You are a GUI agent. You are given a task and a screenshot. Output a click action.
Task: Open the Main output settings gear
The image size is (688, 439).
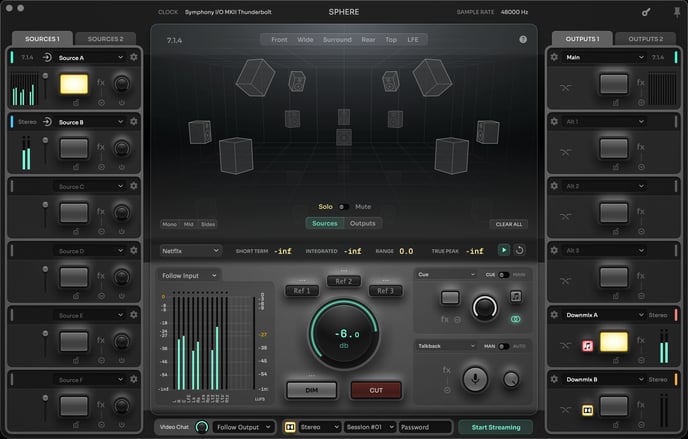pos(554,58)
